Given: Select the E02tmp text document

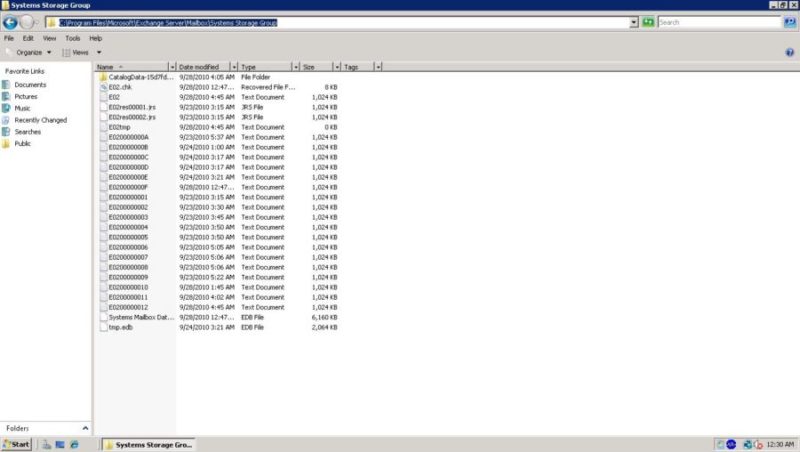Looking at the screenshot, I should point(119,127).
